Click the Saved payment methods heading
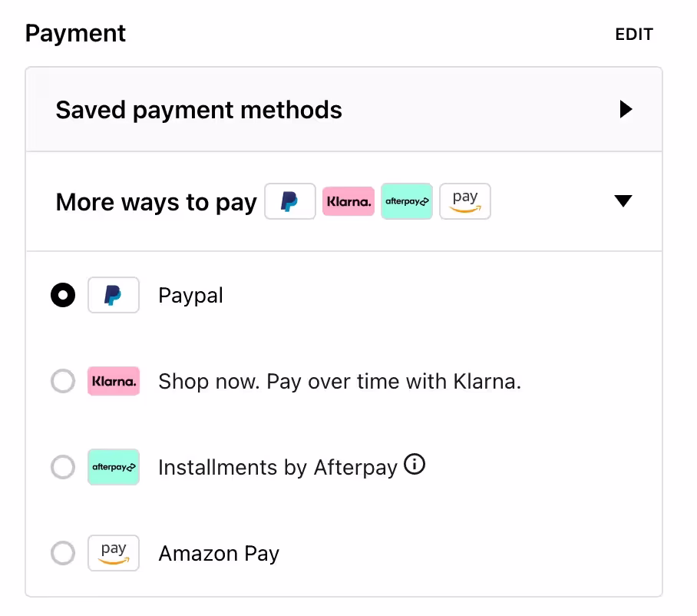The height and width of the screenshot is (616, 697). tap(199, 110)
